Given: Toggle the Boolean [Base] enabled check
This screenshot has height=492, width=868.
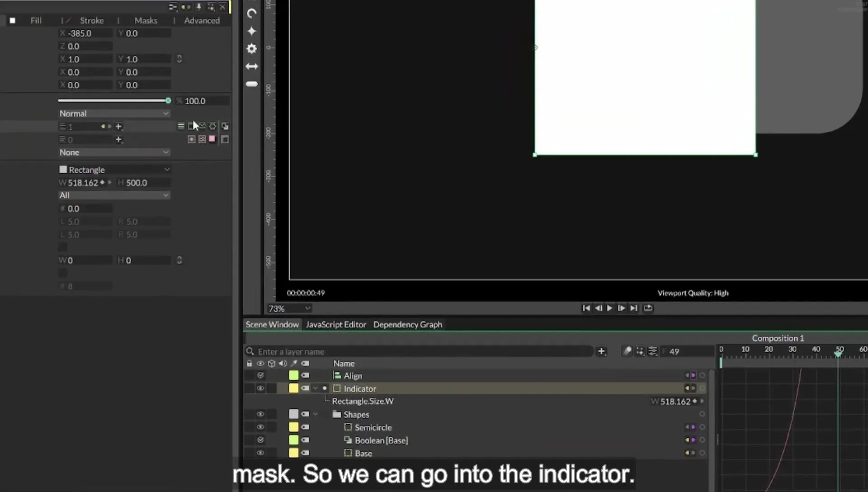Looking at the screenshot, I should coord(260,440).
